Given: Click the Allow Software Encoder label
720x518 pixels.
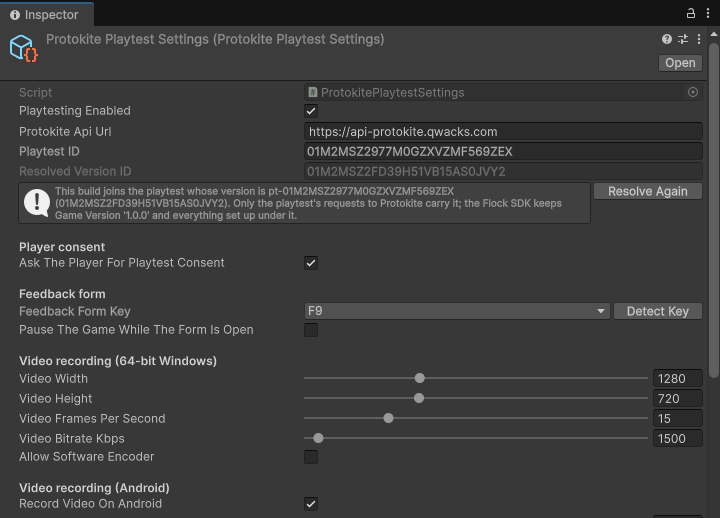Looking at the screenshot, I should click(x=86, y=457).
